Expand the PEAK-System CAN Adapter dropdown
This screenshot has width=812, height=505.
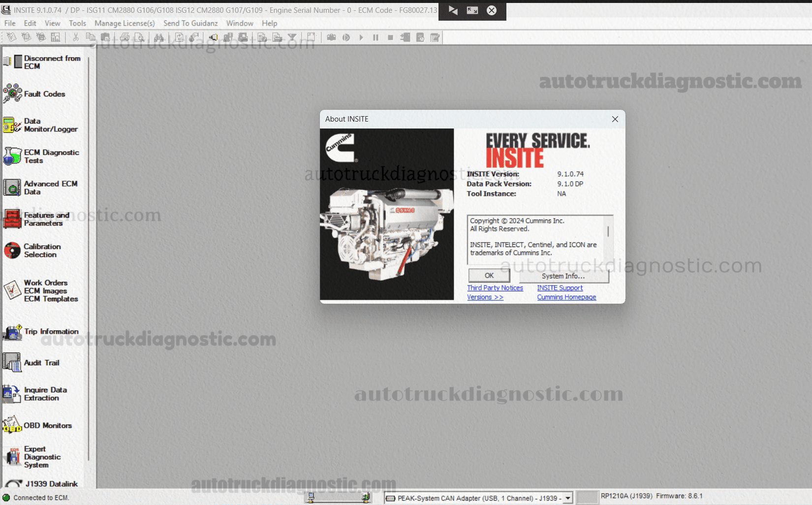tap(568, 498)
